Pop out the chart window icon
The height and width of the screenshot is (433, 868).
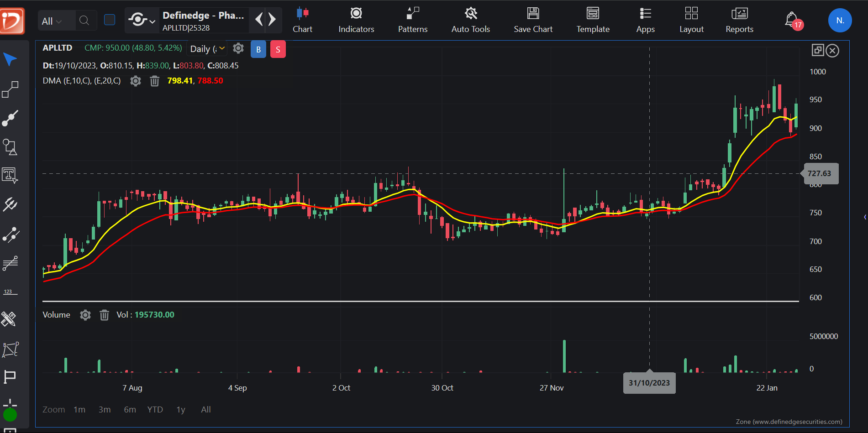click(818, 50)
